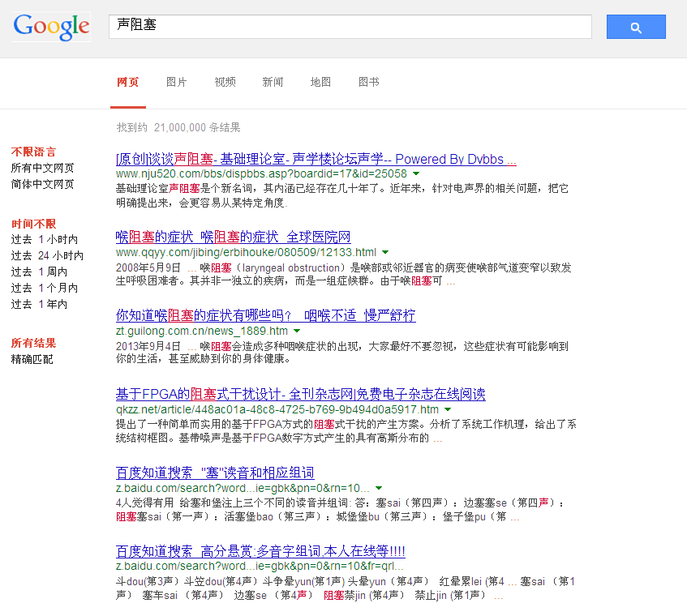Open the 新闻 search tab
The height and width of the screenshot is (616, 687).
click(273, 83)
